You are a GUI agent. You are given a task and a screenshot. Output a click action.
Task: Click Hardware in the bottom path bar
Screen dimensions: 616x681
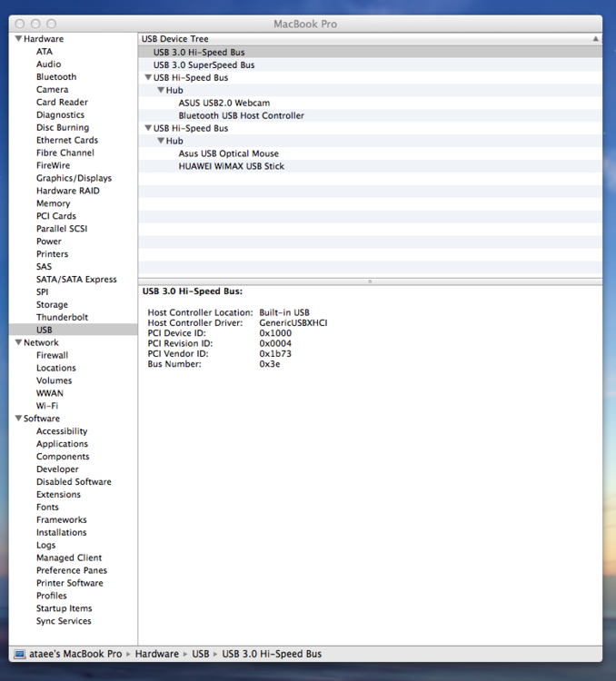tap(157, 654)
